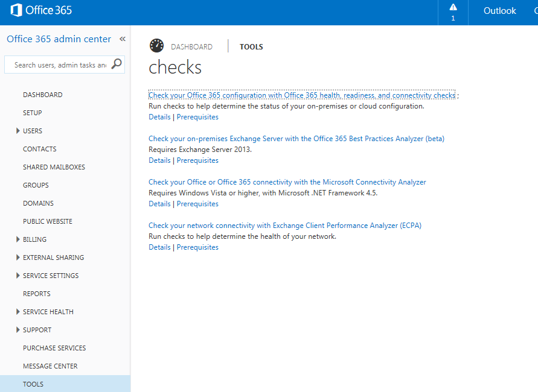The image size is (538, 392).
Task: Click the search magnifier icon
Action: point(117,64)
